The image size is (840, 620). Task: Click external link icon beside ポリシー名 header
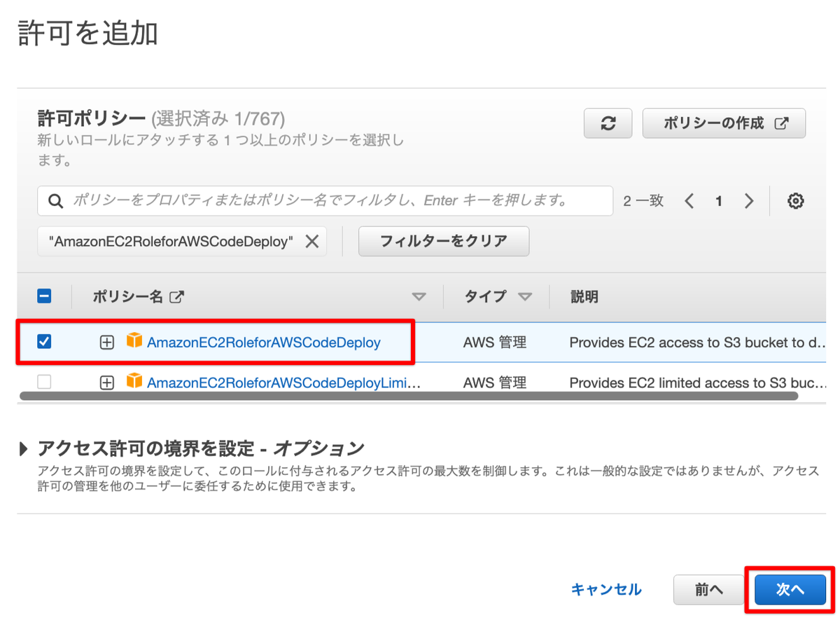176,297
